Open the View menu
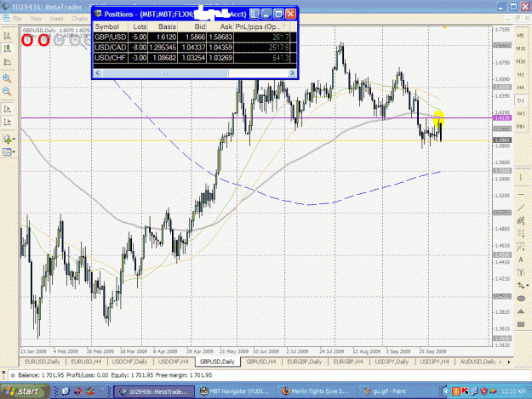 coord(36,19)
